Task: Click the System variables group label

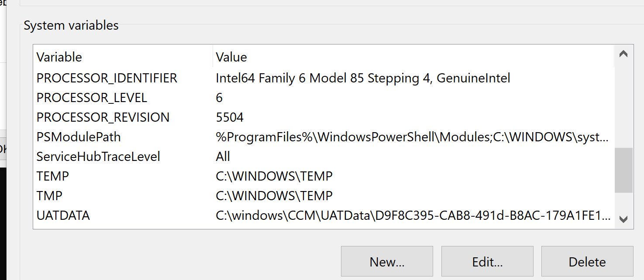Action: click(71, 25)
